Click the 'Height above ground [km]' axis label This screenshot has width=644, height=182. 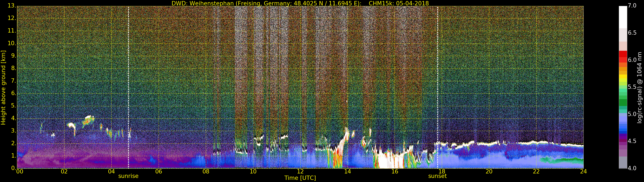(3, 87)
